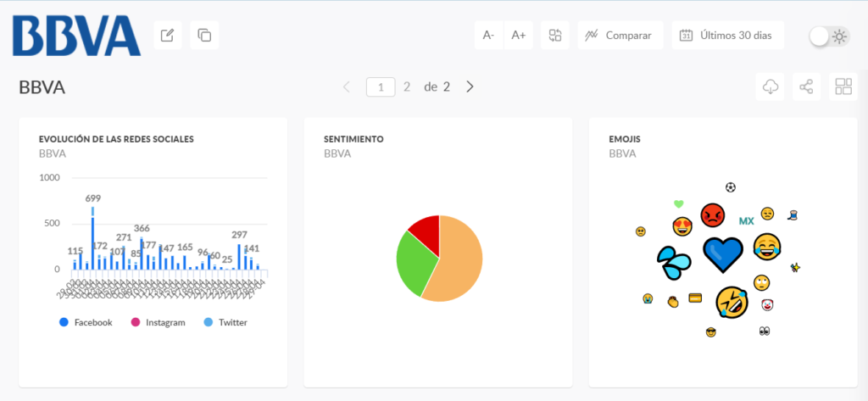Open the Últimos 30 días date range picker
This screenshot has width=868, height=401.
[728, 36]
